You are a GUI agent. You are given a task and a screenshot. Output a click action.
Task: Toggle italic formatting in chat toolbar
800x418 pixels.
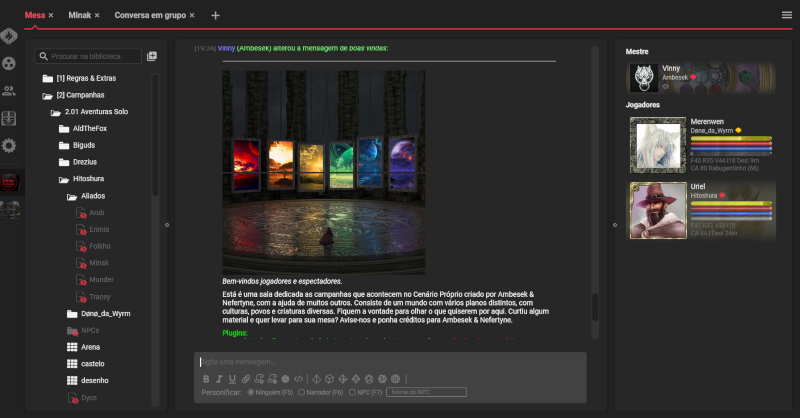[x=219, y=379]
